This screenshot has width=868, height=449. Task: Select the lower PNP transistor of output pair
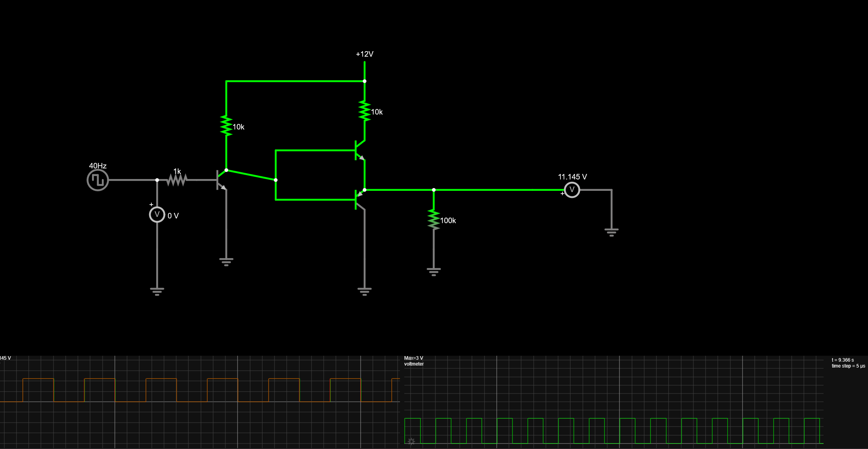pyautogui.click(x=359, y=200)
